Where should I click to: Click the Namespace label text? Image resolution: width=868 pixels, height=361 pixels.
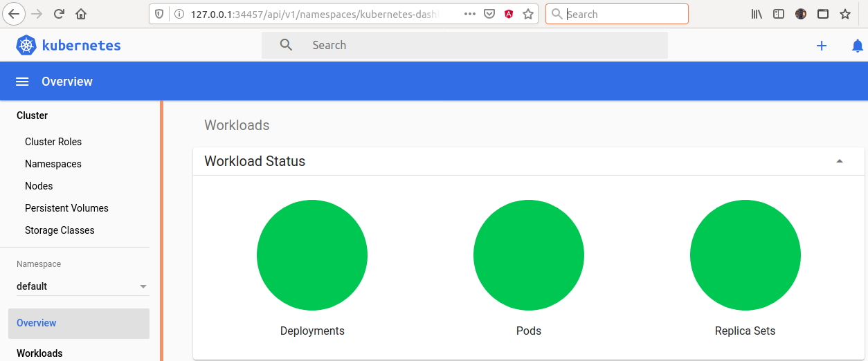39,264
